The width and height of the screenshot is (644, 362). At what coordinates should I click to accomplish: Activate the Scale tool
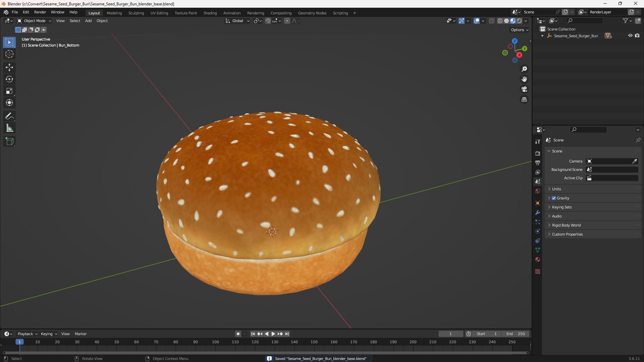click(x=9, y=91)
